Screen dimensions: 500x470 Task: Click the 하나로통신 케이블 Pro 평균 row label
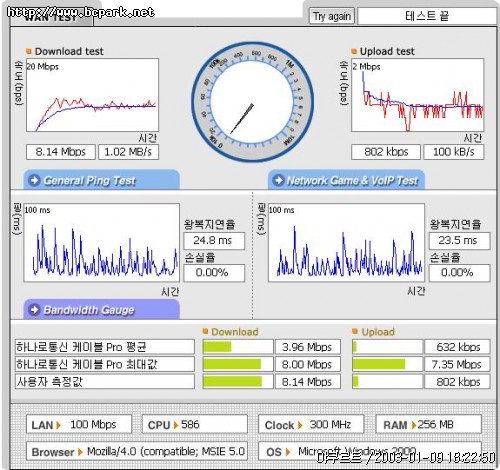tap(105, 347)
